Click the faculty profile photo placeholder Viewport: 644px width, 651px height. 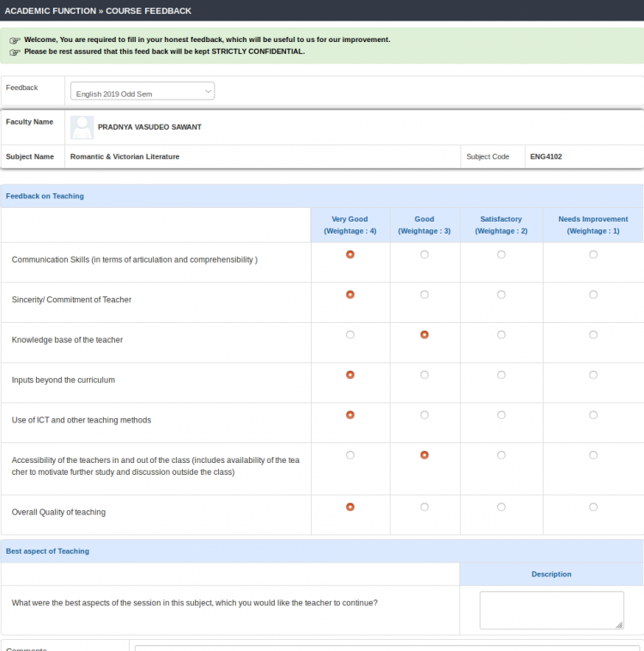82,127
